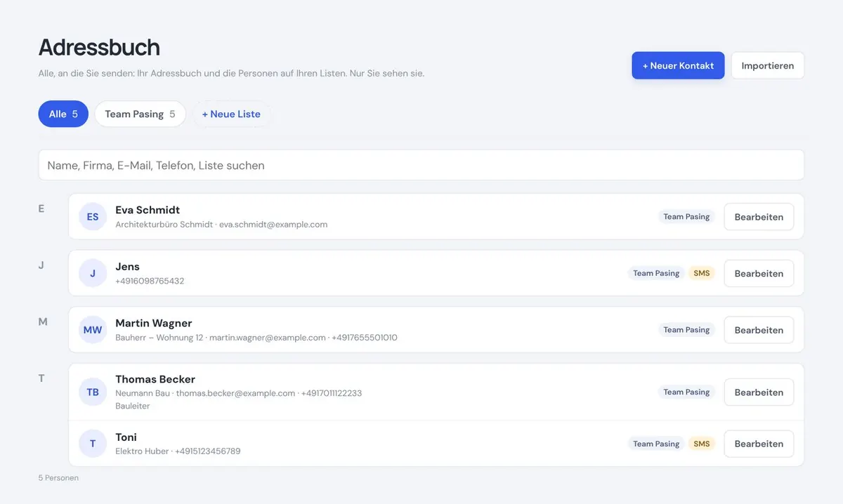Click the Team Pasing tag for Jens
843x504 pixels.
pyautogui.click(x=656, y=273)
